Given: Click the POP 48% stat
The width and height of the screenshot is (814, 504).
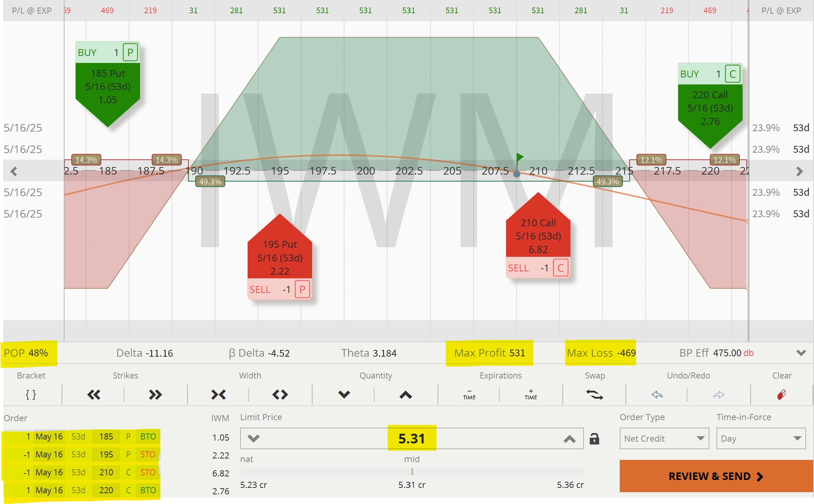Looking at the screenshot, I should click(x=26, y=353).
